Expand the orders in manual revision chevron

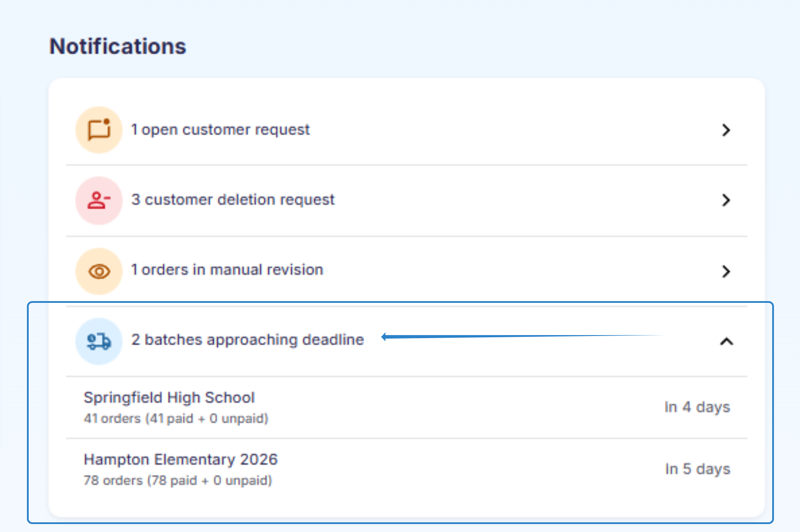click(x=726, y=271)
